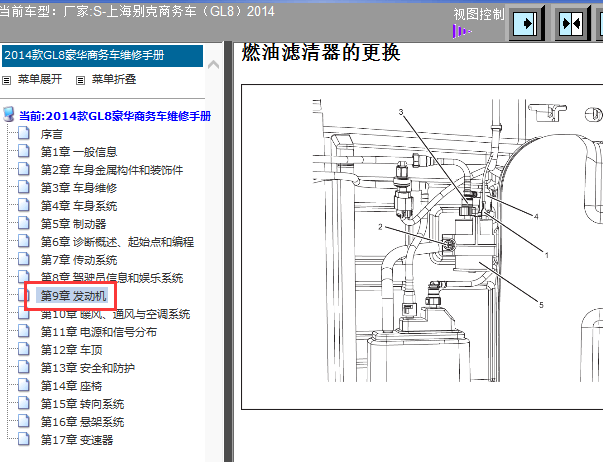This screenshot has height=462, width=603.
Task: Open 第1章 一般信息 chapter
Action: click(x=79, y=152)
